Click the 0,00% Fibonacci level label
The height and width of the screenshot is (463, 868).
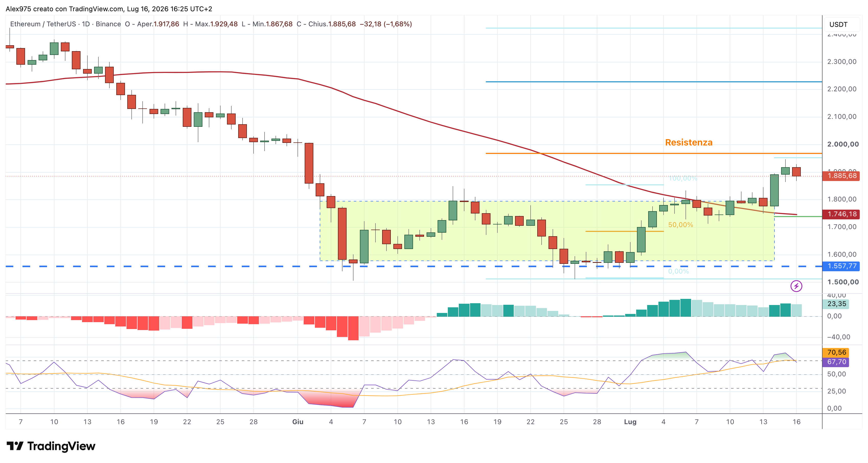point(679,271)
